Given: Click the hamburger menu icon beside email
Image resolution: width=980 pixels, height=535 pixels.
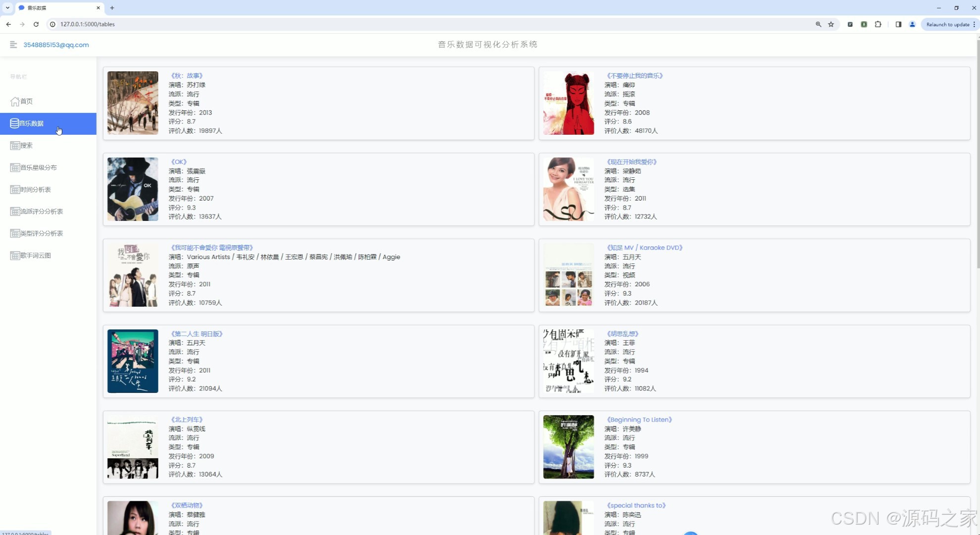Looking at the screenshot, I should pos(13,45).
